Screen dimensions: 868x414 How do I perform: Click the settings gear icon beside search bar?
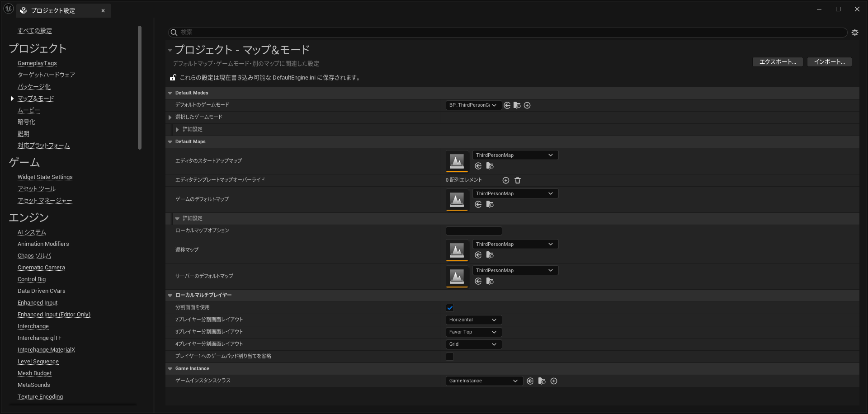point(854,33)
